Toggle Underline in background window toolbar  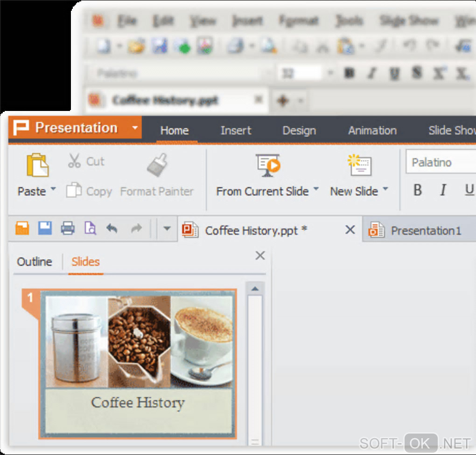pyautogui.click(x=394, y=73)
